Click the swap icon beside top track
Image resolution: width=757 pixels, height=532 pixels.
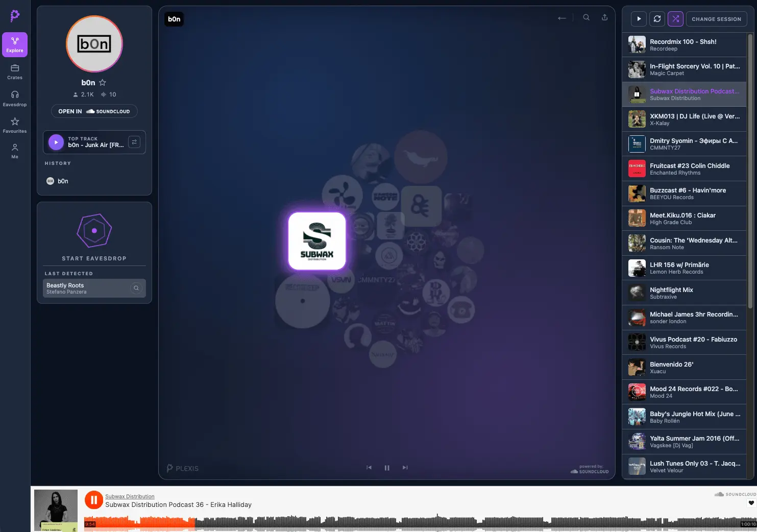(x=134, y=142)
